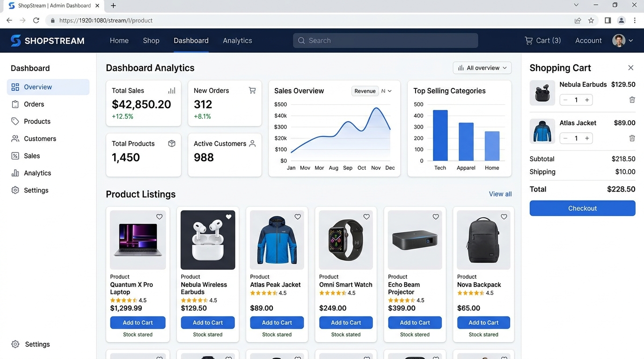Decrease Atlas Jacket quantity with minus
The image size is (644, 359).
coord(565,138)
